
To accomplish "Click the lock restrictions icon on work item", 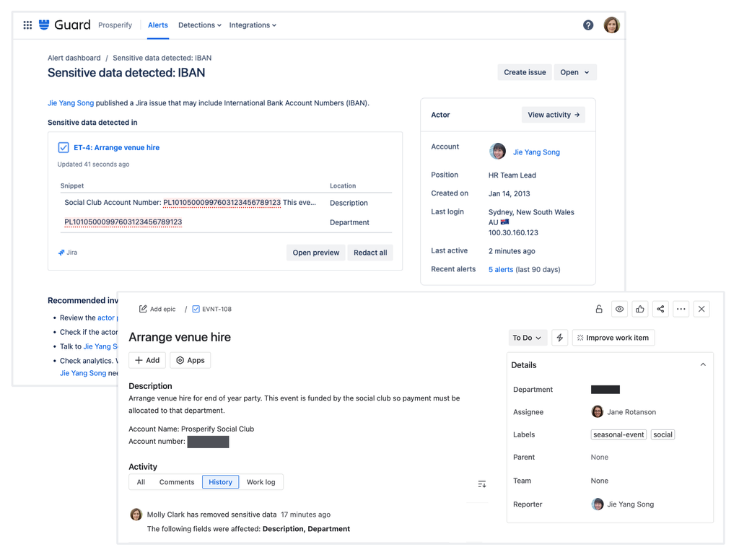I will (x=599, y=309).
